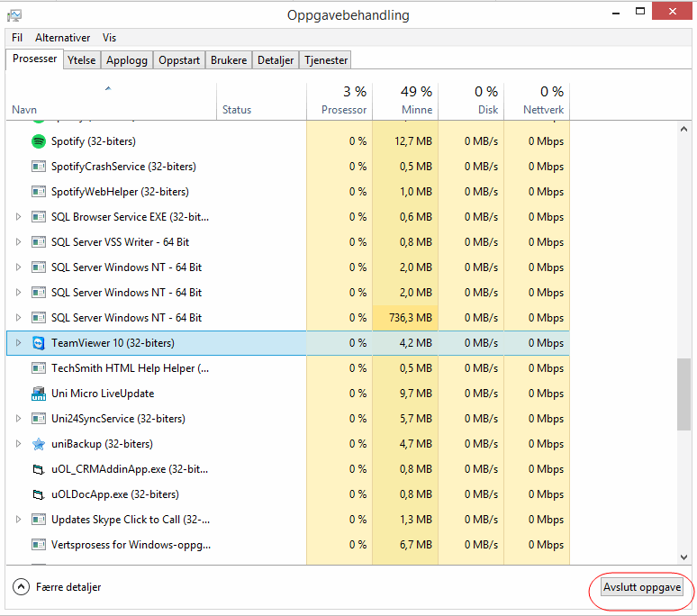Click the SpotifyCrashService process icon

point(39,167)
